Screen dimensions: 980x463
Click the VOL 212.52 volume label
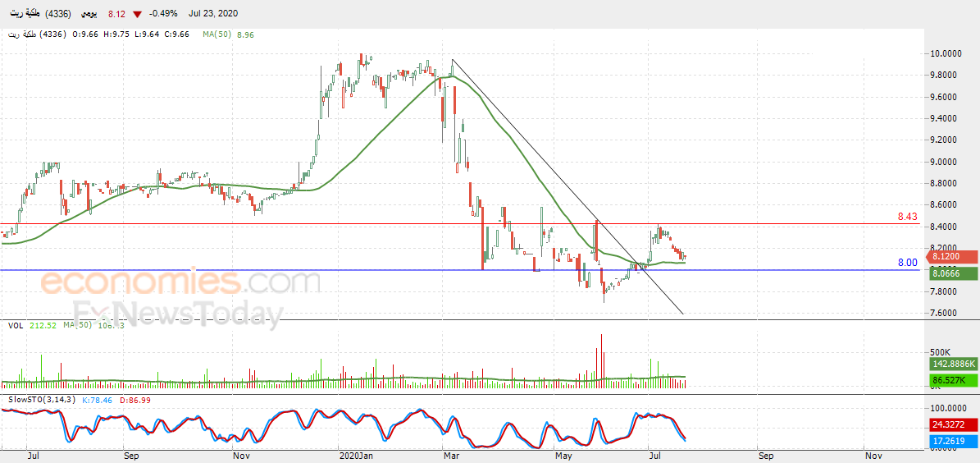click(34, 325)
